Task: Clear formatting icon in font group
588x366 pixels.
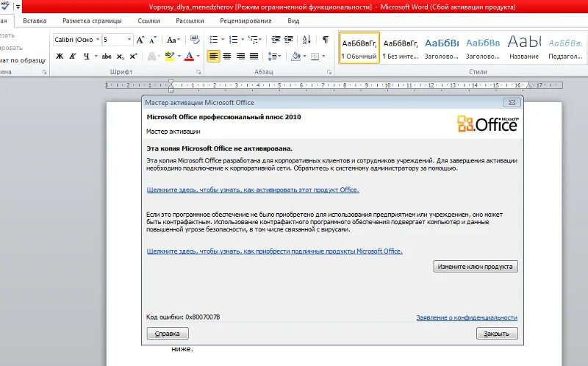Action: [195, 40]
